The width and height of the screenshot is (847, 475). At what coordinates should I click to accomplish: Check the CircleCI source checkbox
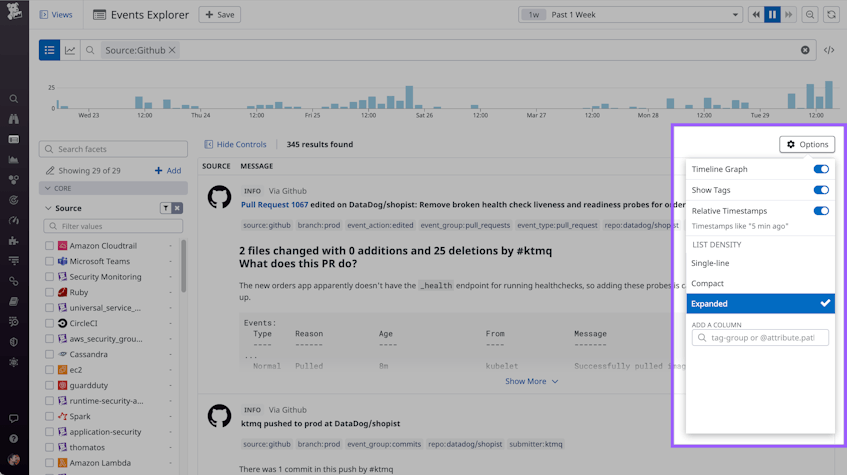click(x=49, y=324)
